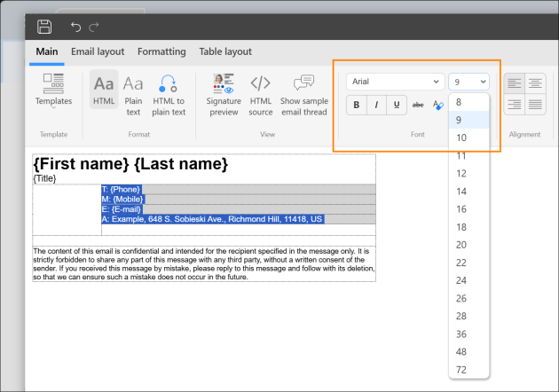Align text right

(514, 105)
